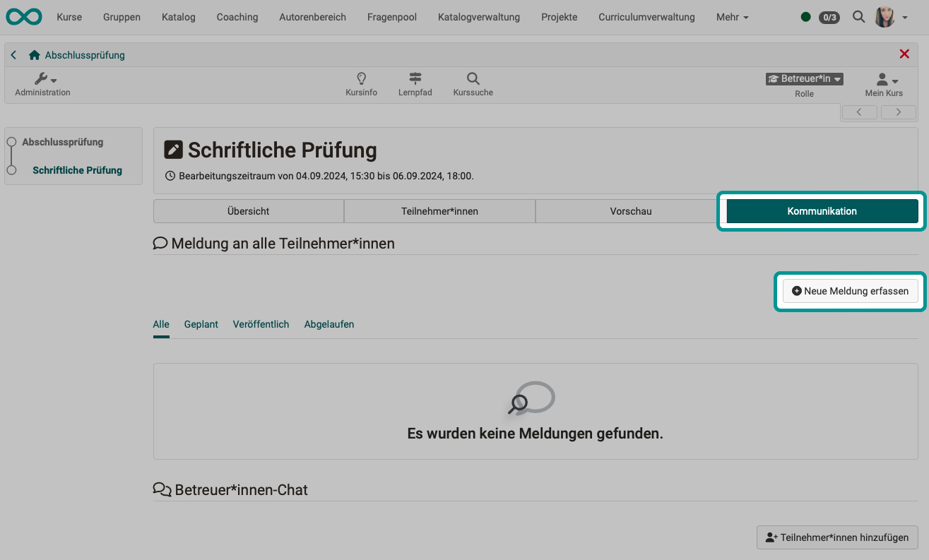Open global search magnifier in top bar
929x560 pixels.
[858, 17]
